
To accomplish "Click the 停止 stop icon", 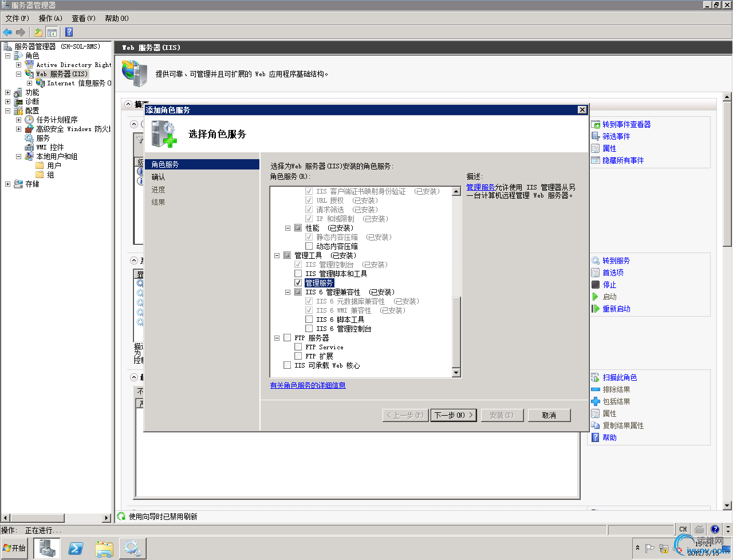I will click(x=596, y=285).
